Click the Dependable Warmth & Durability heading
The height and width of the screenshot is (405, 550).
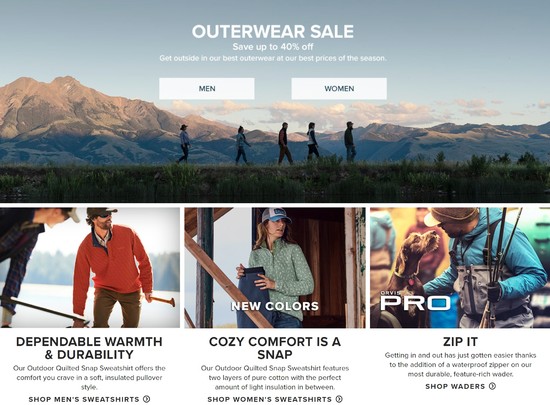point(89,348)
